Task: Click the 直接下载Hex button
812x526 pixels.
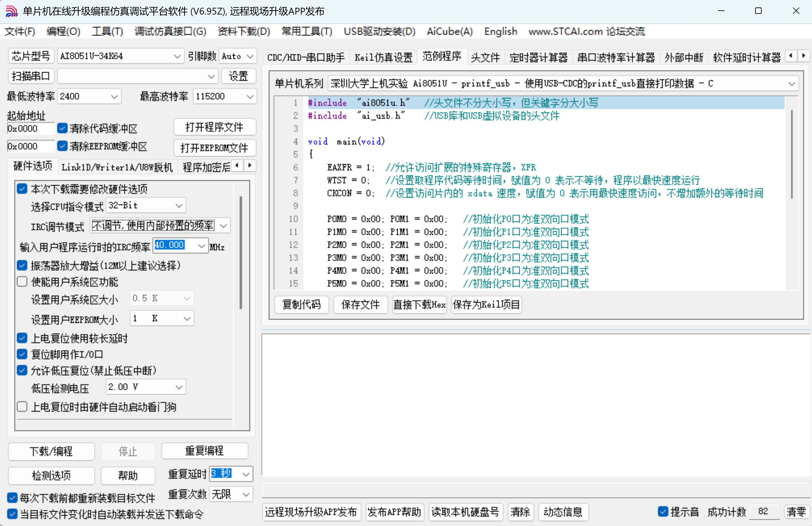Action: (419, 304)
